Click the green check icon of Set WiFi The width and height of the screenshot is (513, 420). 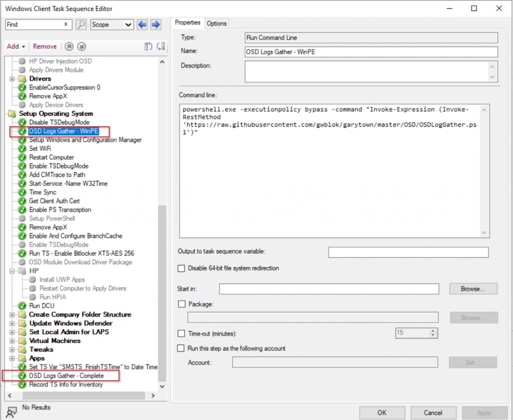pos(22,149)
